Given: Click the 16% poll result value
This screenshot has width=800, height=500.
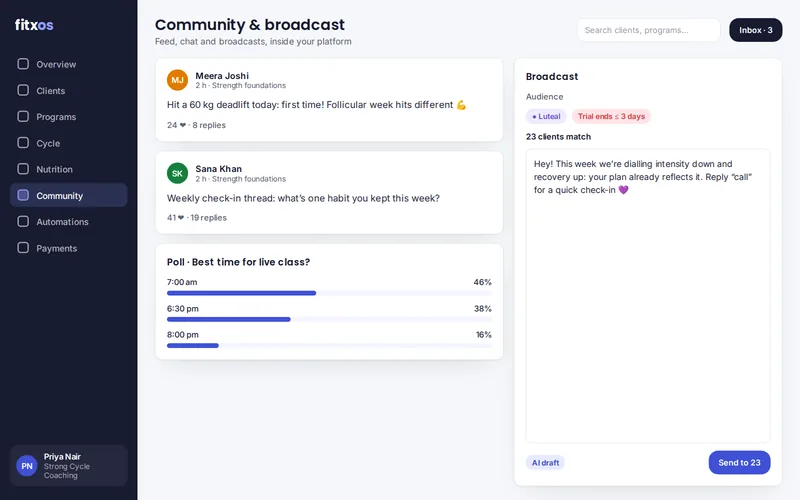Looking at the screenshot, I should tap(484, 335).
